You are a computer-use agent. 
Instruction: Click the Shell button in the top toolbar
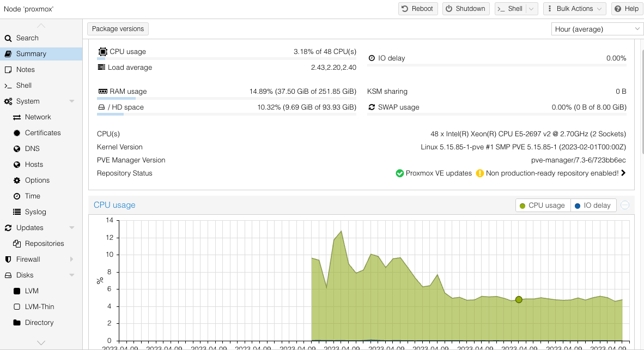[511, 9]
